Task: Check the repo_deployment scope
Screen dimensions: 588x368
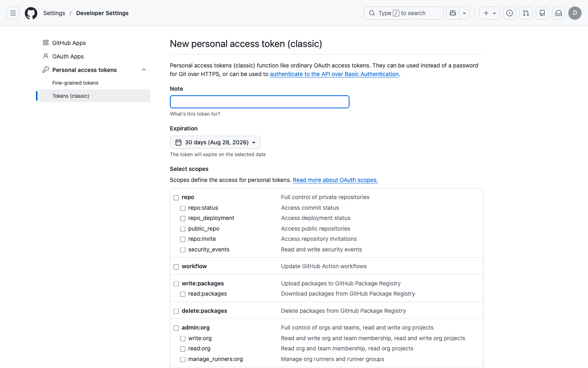Action: [x=183, y=218]
